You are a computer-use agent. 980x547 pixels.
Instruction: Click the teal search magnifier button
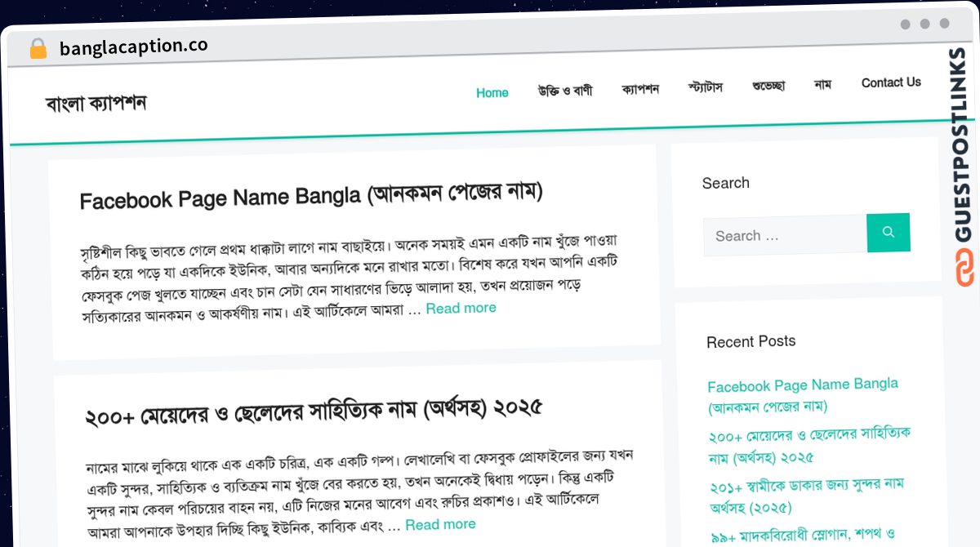pos(888,233)
